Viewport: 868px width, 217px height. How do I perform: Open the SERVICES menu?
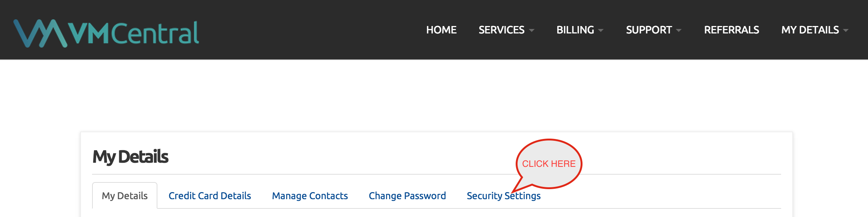pyautogui.click(x=501, y=30)
